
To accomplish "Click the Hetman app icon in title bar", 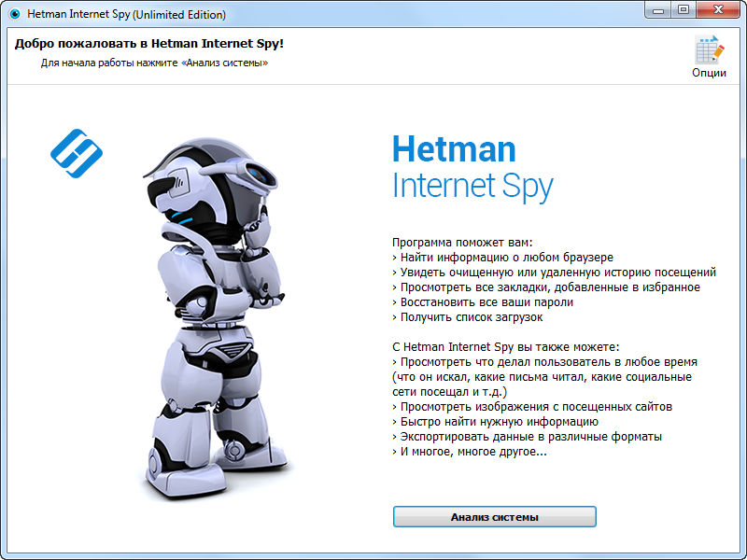I will [x=14, y=15].
